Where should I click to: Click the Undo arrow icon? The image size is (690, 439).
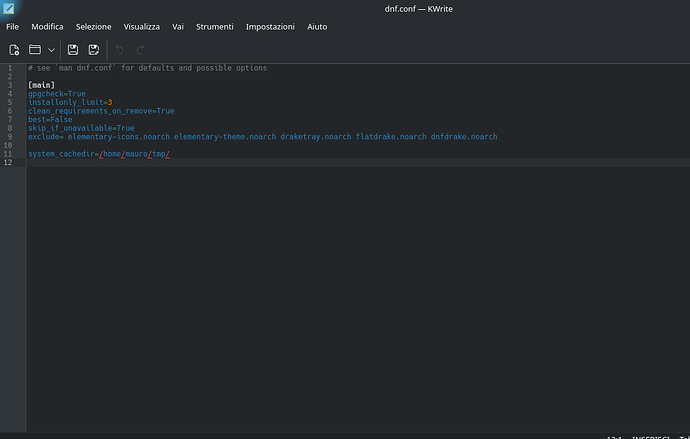pos(120,49)
